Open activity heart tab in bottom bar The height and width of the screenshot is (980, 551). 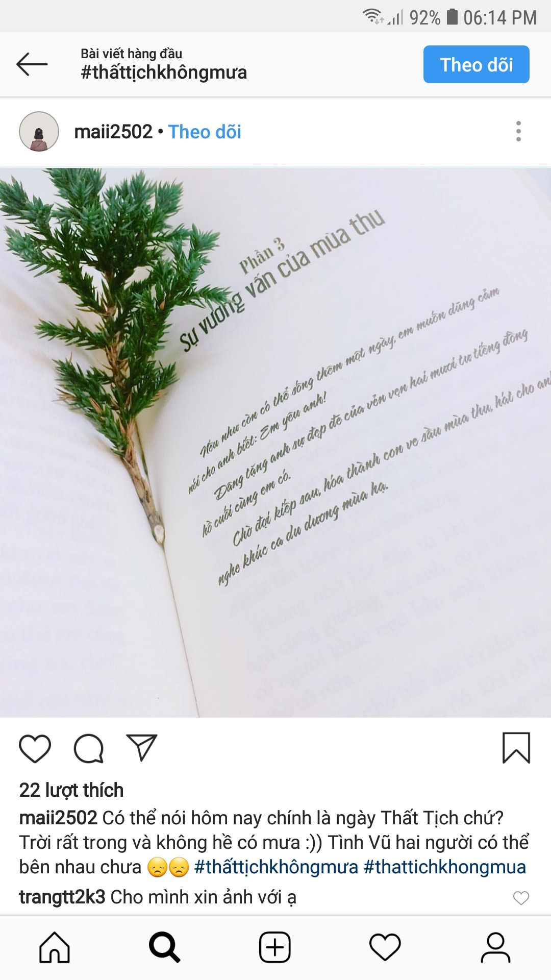[x=385, y=947]
